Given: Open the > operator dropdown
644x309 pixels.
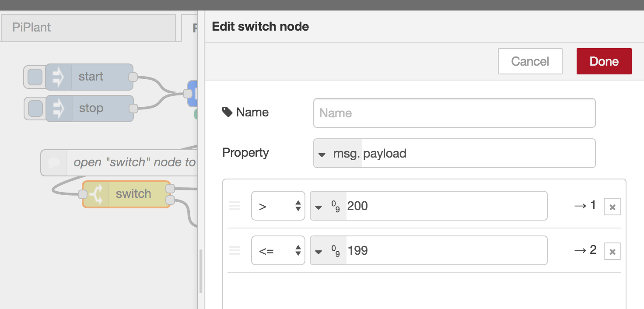Looking at the screenshot, I should pos(278,206).
